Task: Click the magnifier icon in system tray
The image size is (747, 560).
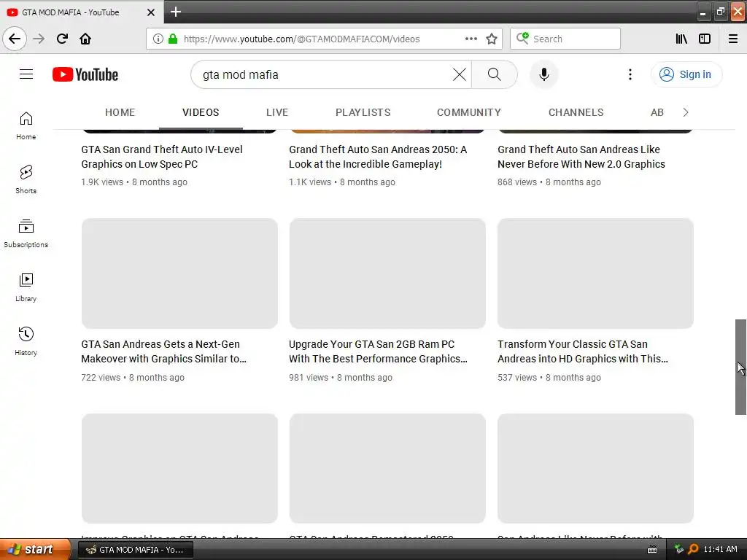Action: [x=693, y=549]
